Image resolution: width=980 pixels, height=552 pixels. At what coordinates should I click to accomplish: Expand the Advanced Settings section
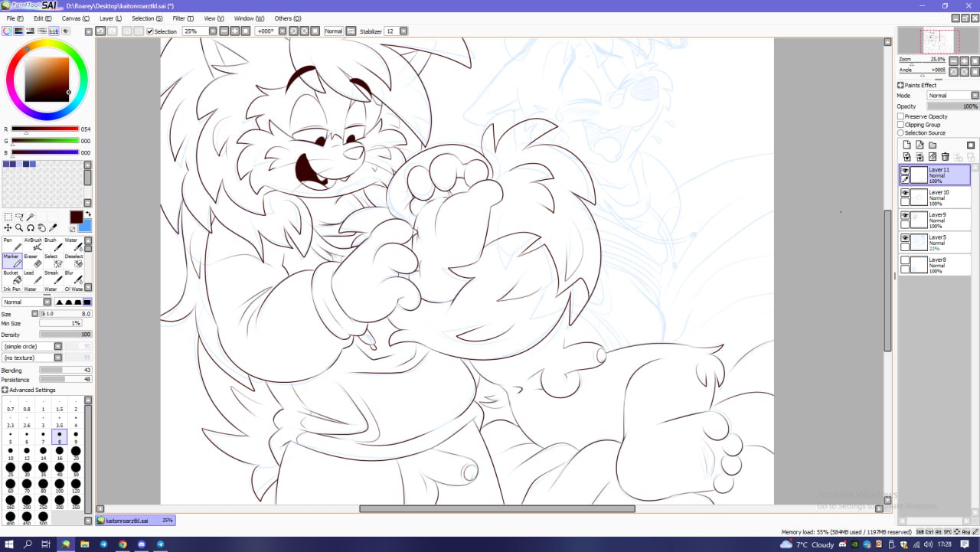coord(5,390)
